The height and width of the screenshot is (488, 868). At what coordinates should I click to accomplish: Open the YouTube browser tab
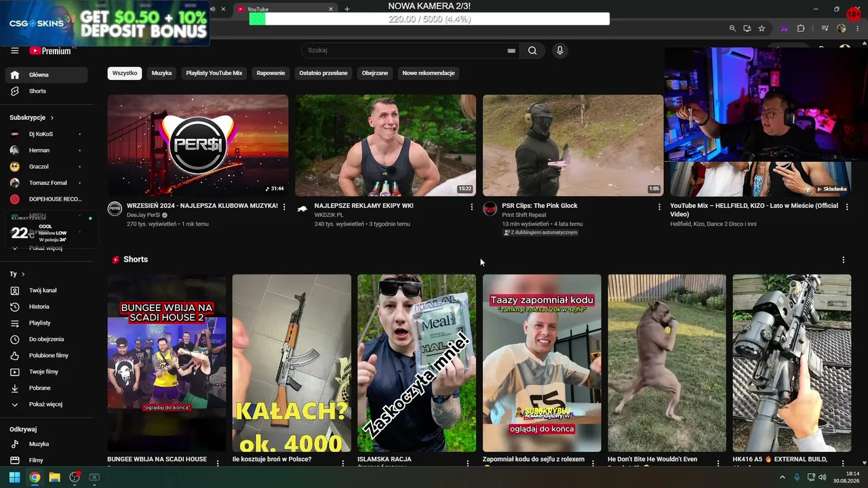pyautogui.click(x=285, y=9)
